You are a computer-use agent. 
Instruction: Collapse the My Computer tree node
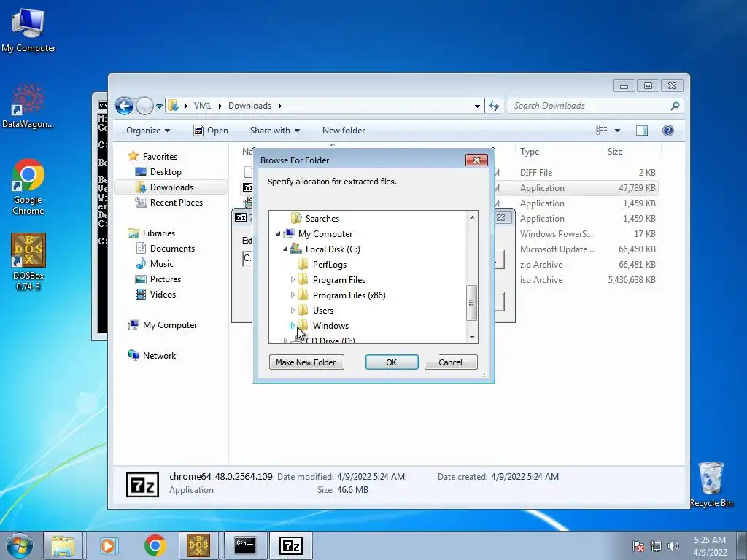click(278, 234)
